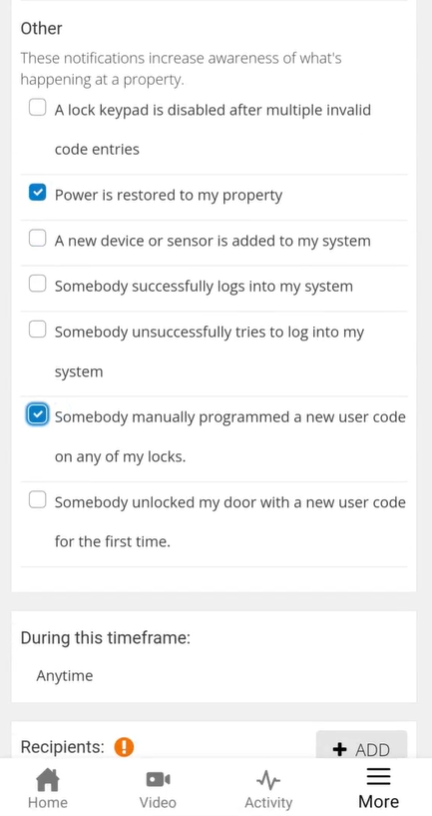The image size is (432, 816).
Task: Tap the During this timeframe heading
Action: (x=106, y=638)
